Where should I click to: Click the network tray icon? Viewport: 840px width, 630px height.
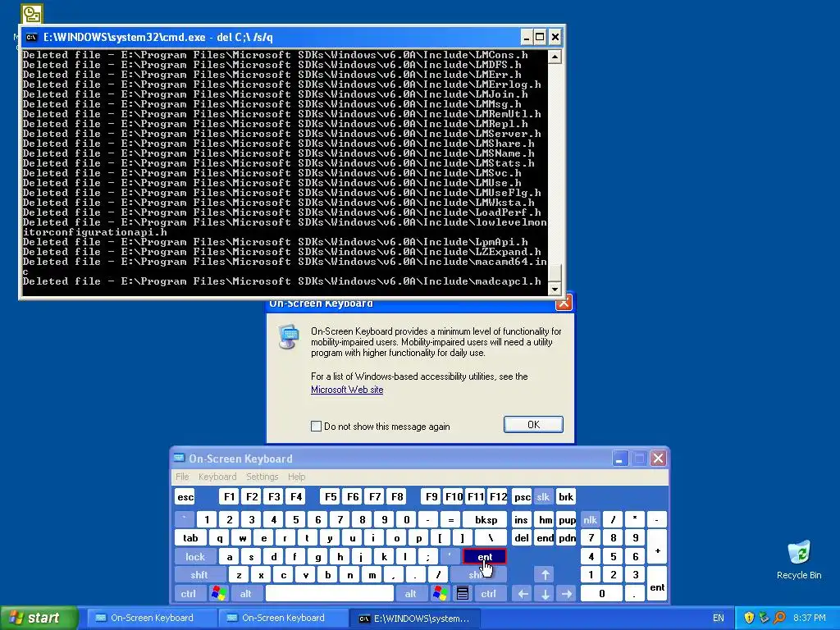tap(764, 618)
